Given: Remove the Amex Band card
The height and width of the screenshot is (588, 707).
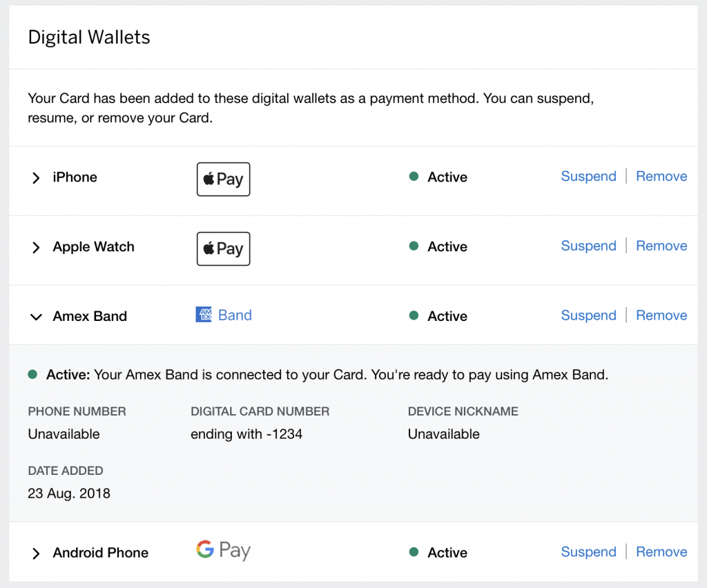Looking at the screenshot, I should pyautogui.click(x=661, y=315).
